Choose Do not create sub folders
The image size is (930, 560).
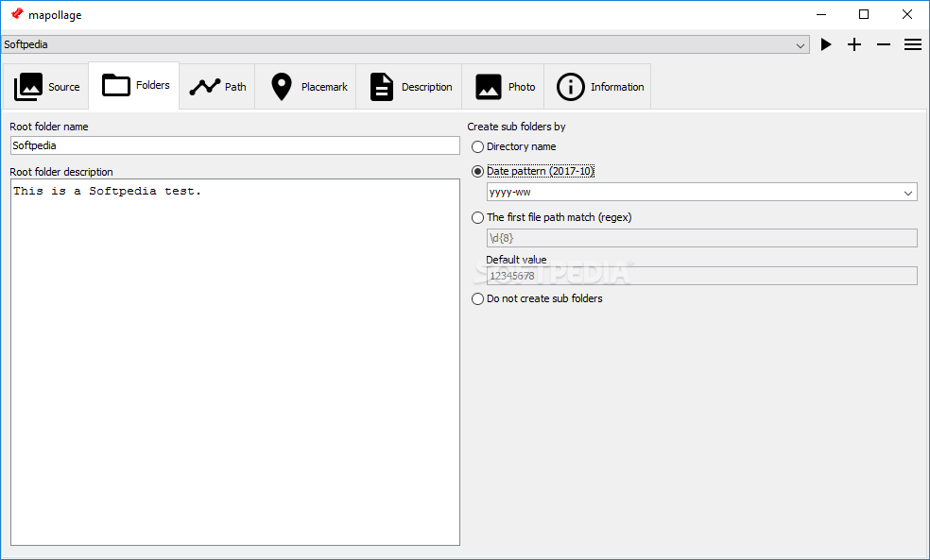coord(537,298)
